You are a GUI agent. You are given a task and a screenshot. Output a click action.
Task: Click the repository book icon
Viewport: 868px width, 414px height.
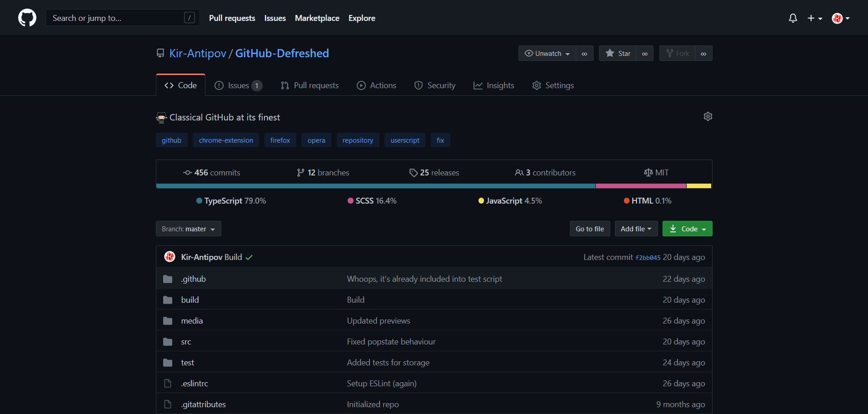pos(160,54)
